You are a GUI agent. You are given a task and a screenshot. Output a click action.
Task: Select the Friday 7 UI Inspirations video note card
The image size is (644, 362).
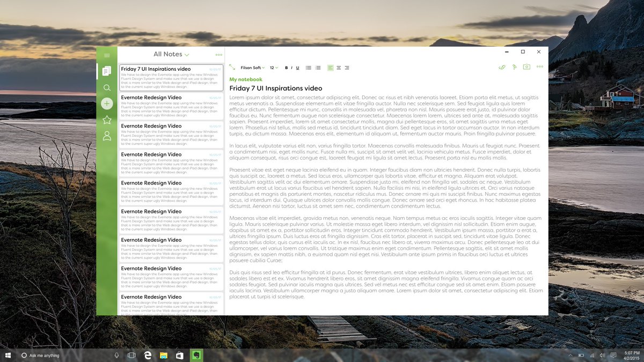pos(171,78)
